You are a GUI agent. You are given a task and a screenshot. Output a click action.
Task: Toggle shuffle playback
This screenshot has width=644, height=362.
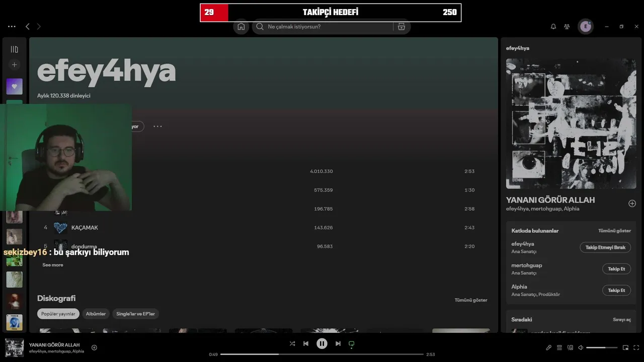click(292, 344)
